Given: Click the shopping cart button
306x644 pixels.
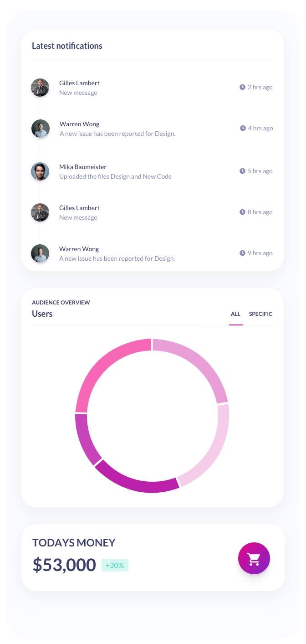Looking at the screenshot, I should point(254,558).
